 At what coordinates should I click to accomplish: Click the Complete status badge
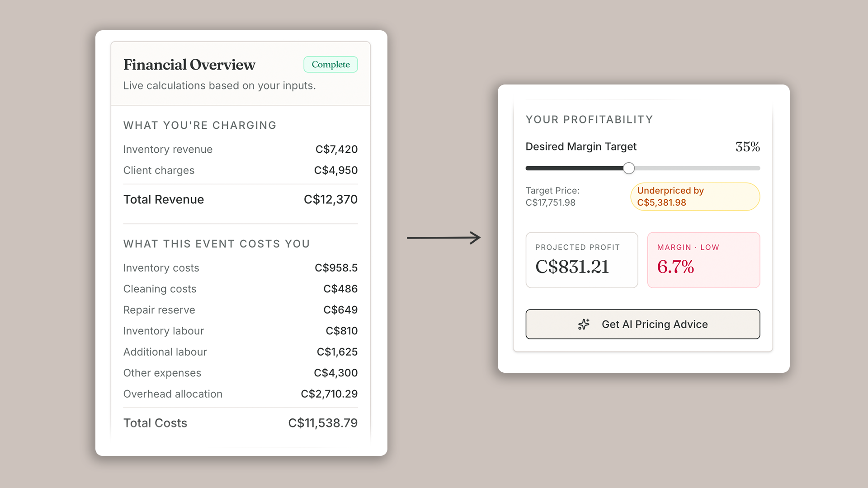pyautogui.click(x=330, y=65)
